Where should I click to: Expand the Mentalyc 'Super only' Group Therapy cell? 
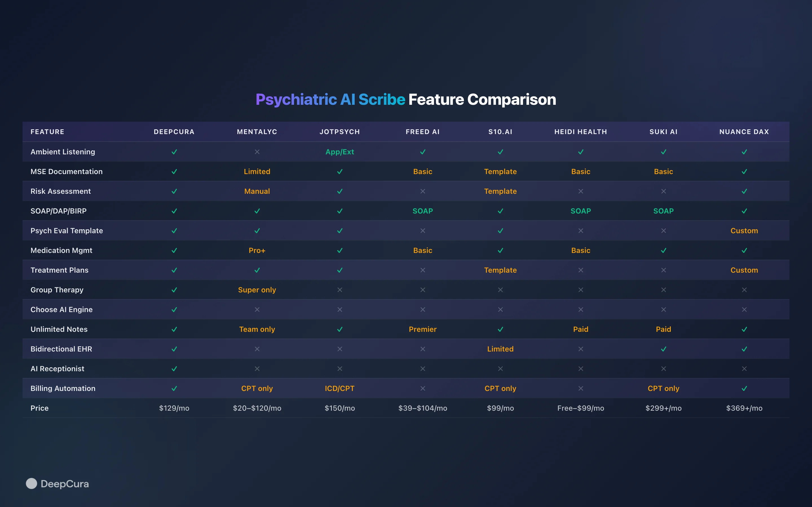tap(257, 290)
